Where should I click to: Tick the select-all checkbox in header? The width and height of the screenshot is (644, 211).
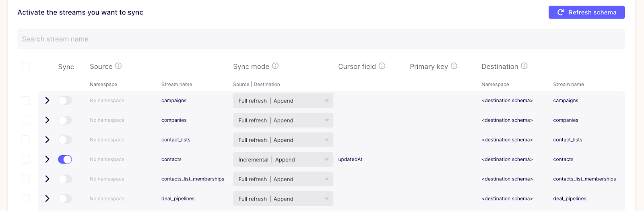click(25, 66)
